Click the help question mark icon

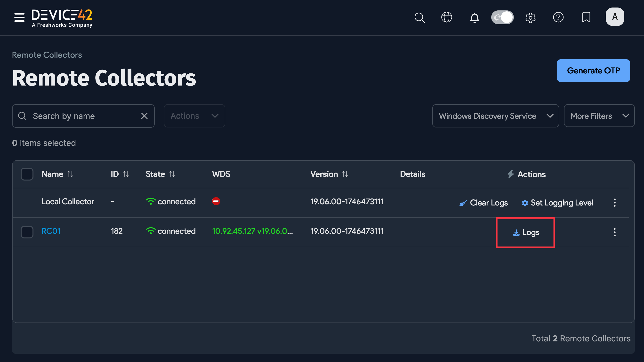558,17
